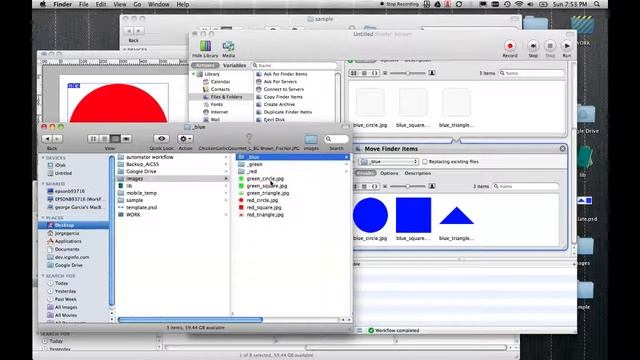The image size is (640, 360).
Task: Select red_square.jpg file in Finder
Action: [264, 207]
